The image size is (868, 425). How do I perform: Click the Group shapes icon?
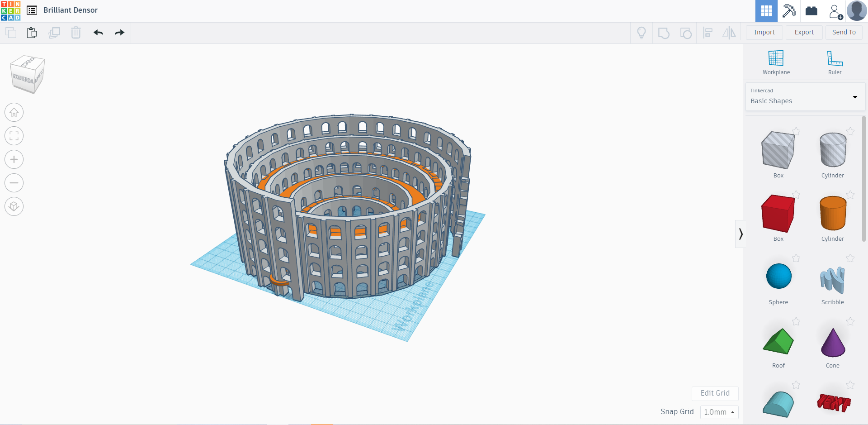point(664,33)
